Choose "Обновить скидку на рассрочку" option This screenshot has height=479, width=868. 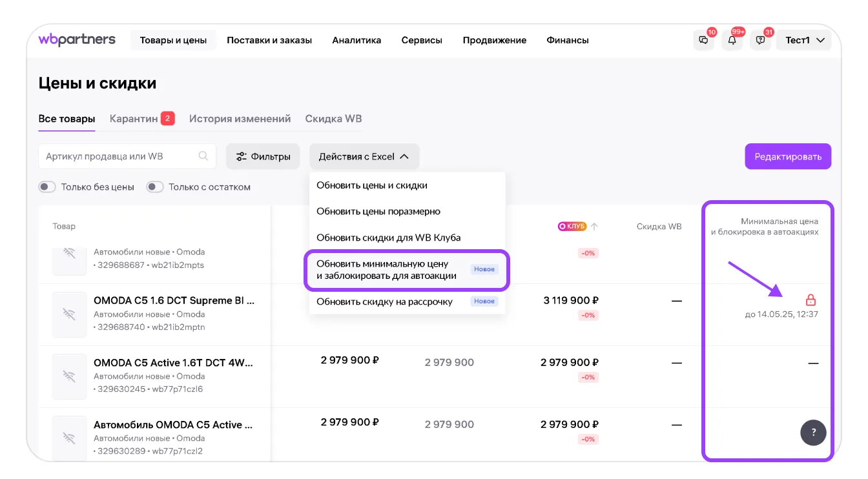384,301
